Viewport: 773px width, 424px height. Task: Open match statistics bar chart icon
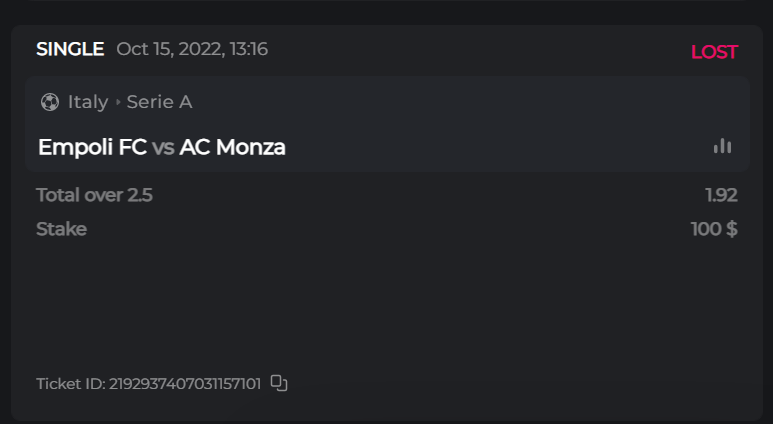[x=722, y=147]
